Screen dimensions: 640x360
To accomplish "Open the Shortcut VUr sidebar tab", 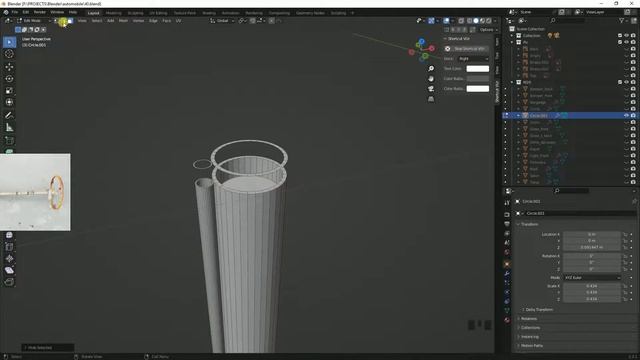I will [x=497, y=91].
